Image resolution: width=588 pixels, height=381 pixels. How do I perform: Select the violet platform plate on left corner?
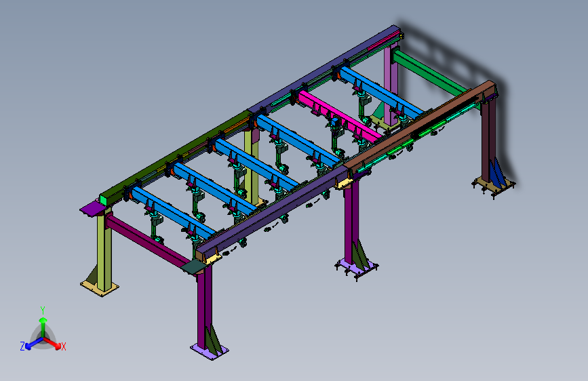(92, 209)
